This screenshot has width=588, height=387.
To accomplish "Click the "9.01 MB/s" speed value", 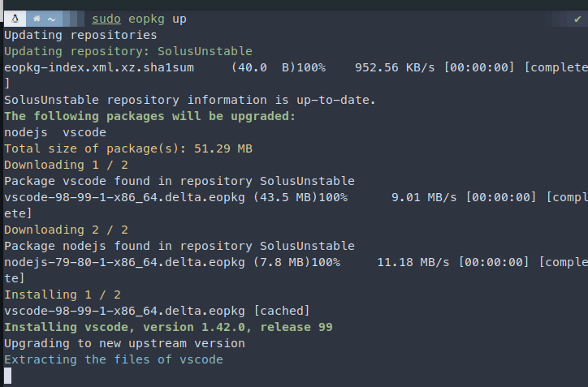I will [424, 197].
